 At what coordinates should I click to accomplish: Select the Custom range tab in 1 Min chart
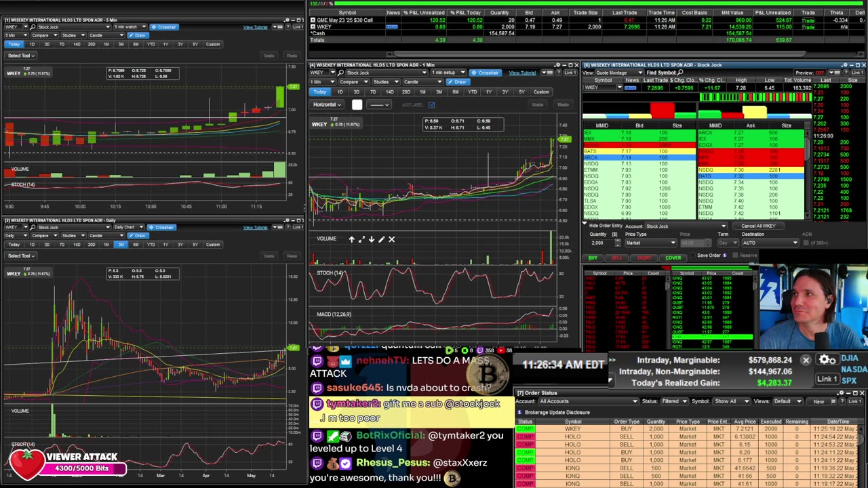pyautogui.click(x=541, y=91)
